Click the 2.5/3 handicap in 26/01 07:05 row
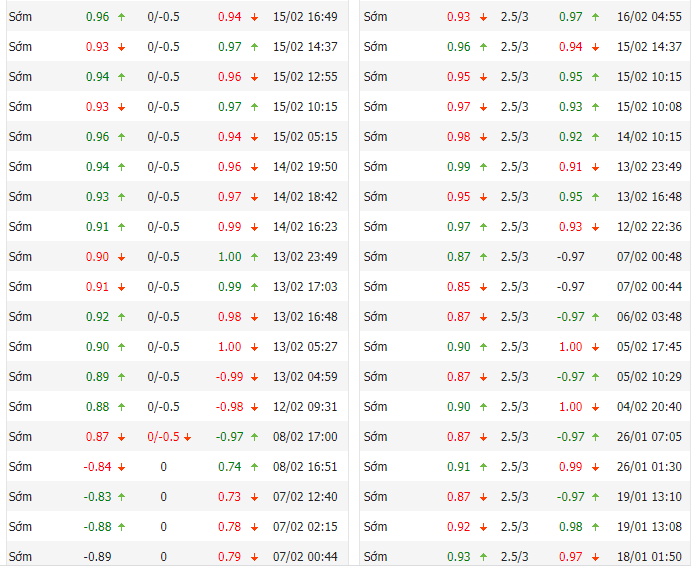This screenshot has width=691, height=567. pyautogui.click(x=515, y=437)
